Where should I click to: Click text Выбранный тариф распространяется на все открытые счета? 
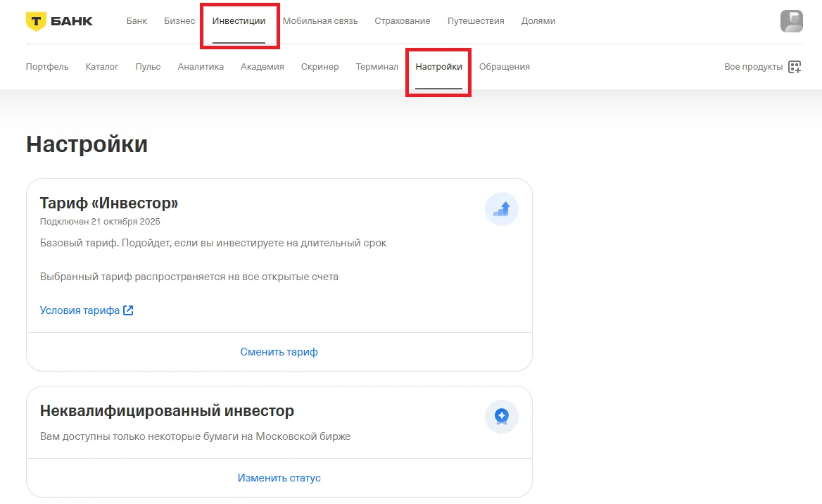(x=189, y=277)
